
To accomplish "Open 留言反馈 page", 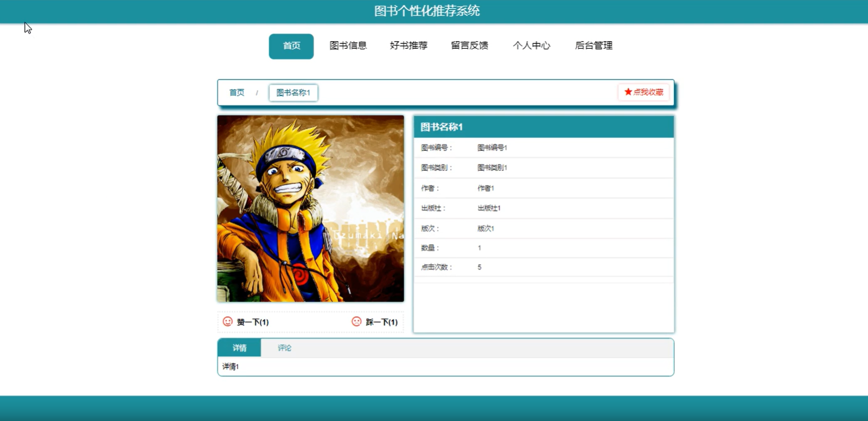I will coord(470,46).
